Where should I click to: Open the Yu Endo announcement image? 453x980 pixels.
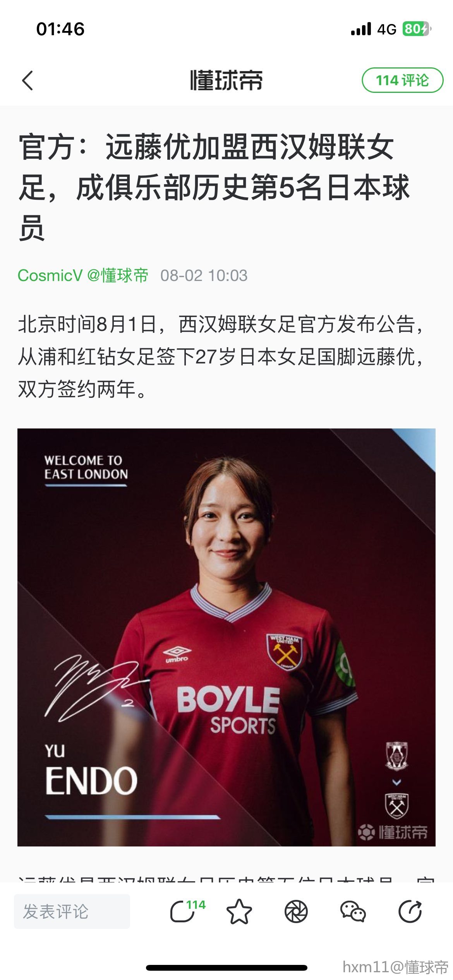[226, 637]
